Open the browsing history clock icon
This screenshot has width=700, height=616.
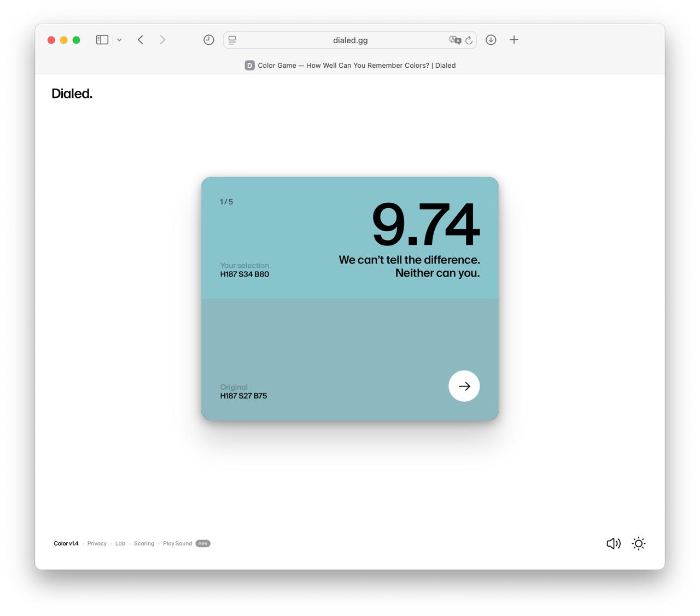208,40
